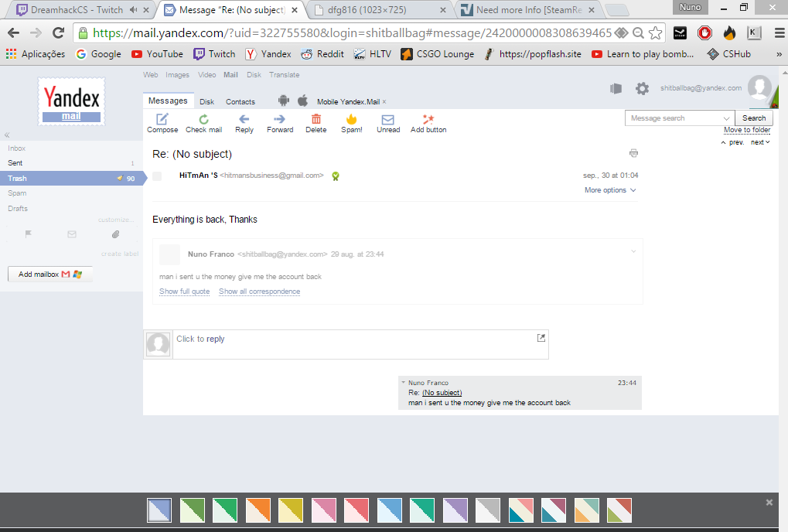This screenshot has width=788, height=532.
Task: Click the Forward arrow icon
Action: (280, 120)
